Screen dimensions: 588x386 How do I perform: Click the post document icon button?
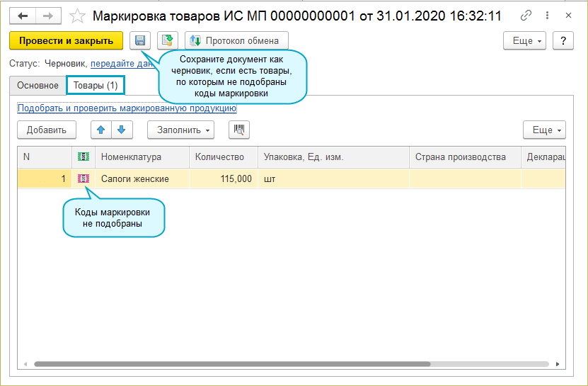[x=167, y=40]
